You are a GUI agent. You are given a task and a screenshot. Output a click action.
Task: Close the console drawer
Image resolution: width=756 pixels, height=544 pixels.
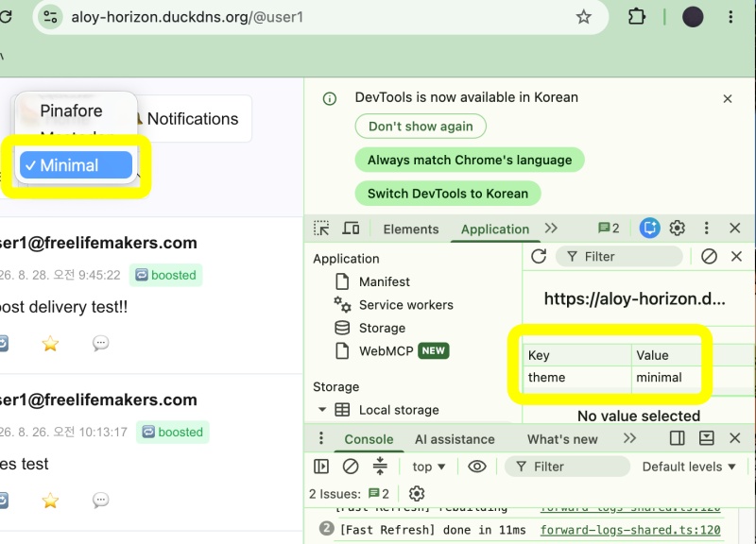(x=735, y=438)
